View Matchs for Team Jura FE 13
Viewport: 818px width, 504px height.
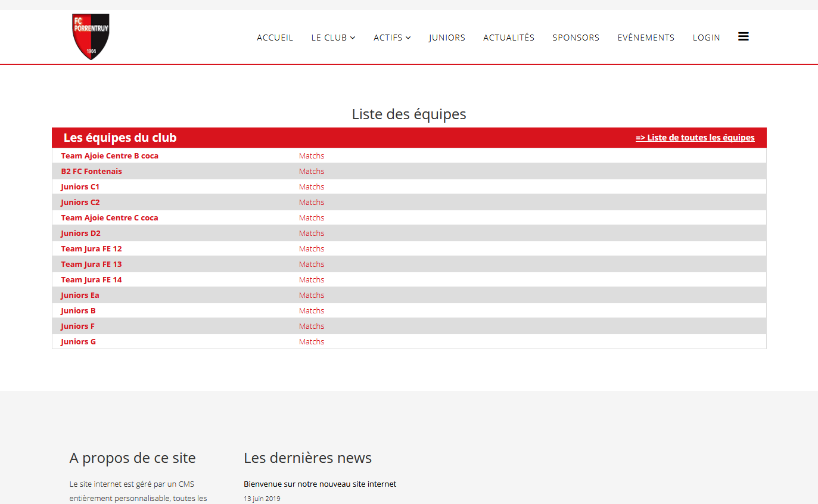pyautogui.click(x=312, y=264)
